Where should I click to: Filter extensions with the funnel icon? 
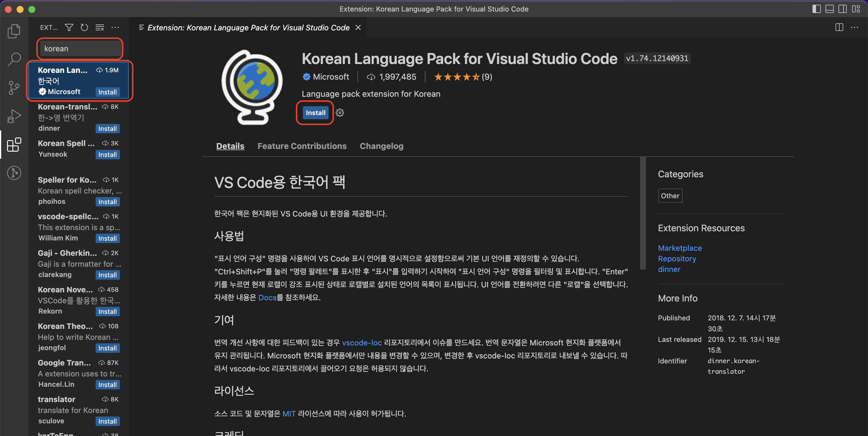coord(69,27)
